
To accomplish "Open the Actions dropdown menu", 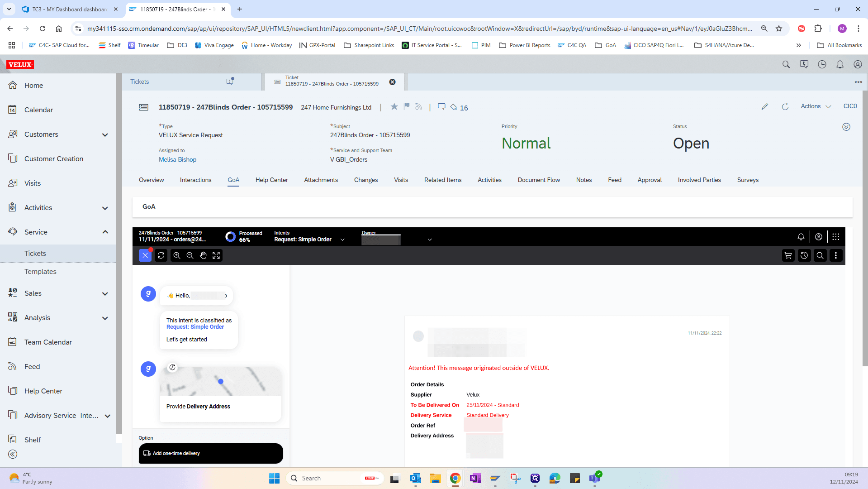I will pos(816,106).
